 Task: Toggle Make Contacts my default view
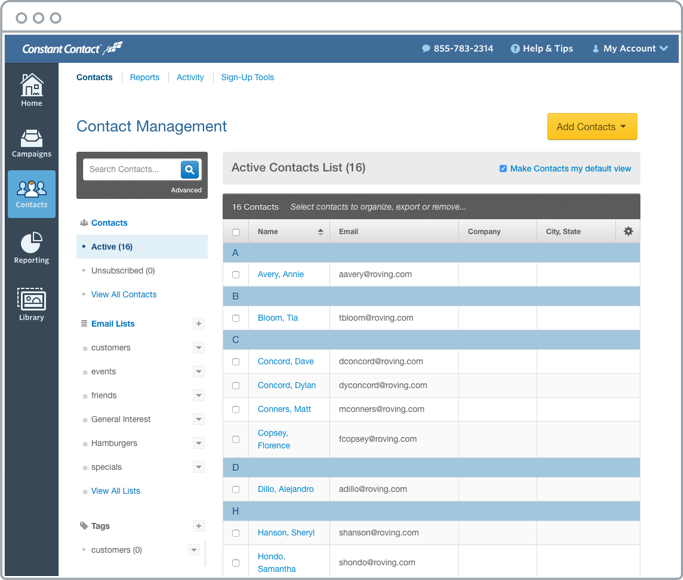click(x=503, y=169)
